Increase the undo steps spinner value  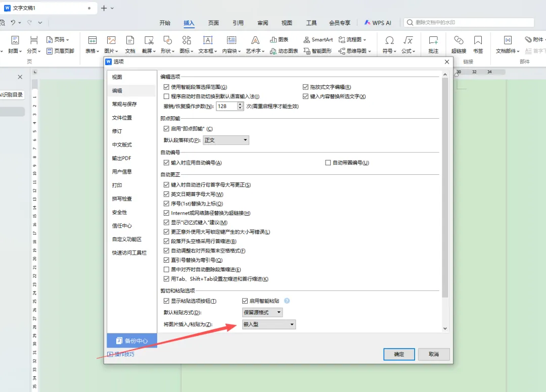tap(240, 104)
